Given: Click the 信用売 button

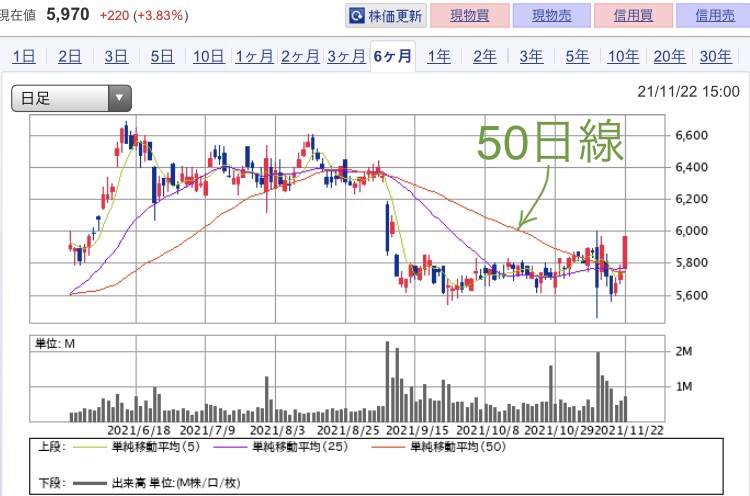Looking at the screenshot, I should click(714, 16).
